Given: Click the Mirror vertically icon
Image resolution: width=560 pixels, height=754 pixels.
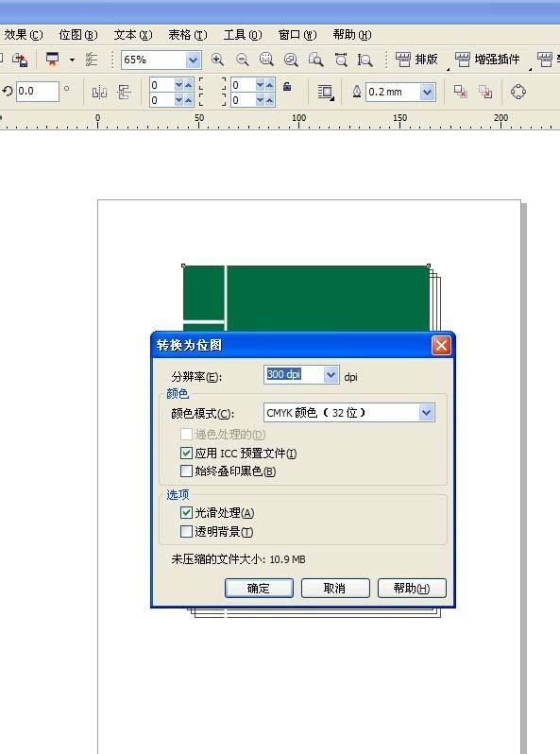Looking at the screenshot, I should (124, 92).
